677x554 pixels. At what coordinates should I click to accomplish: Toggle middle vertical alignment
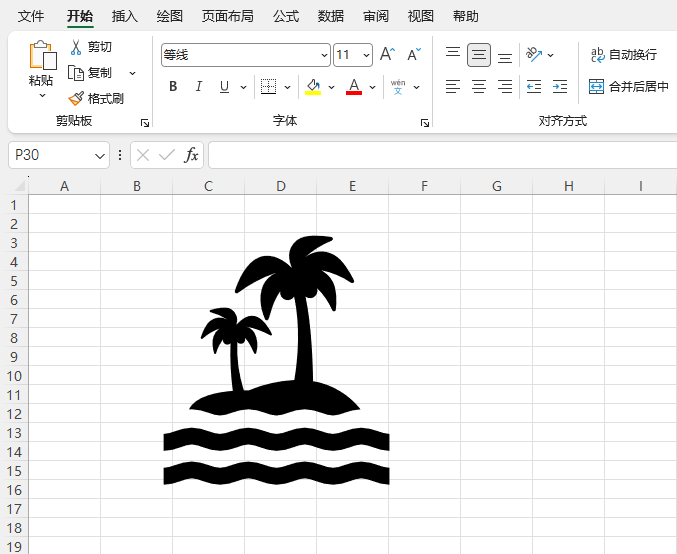pyautogui.click(x=479, y=55)
